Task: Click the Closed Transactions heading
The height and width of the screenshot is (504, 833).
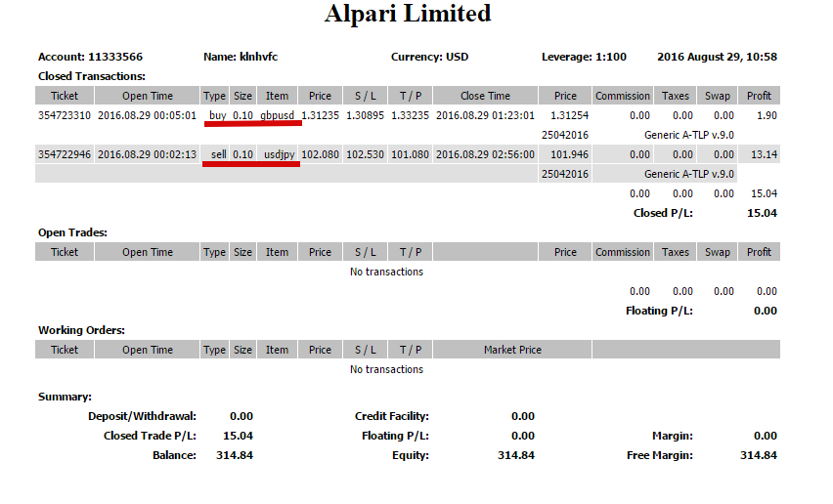Action: (92, 76)
